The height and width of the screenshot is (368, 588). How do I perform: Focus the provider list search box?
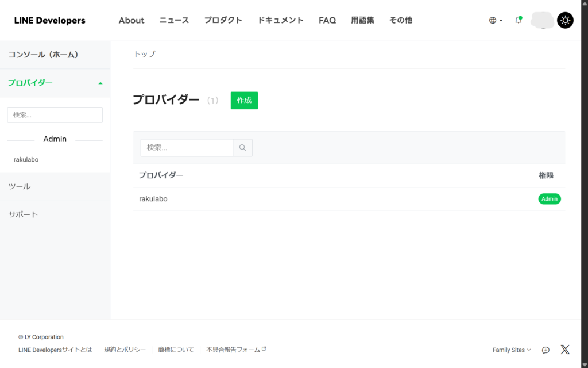(187, 148)
